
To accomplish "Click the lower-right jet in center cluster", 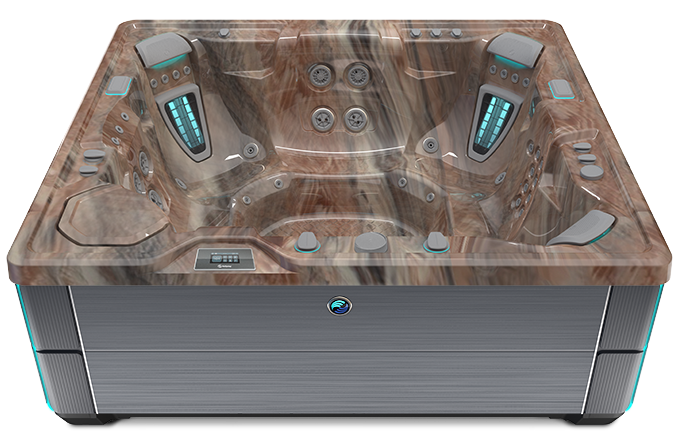I will [355, 118].
